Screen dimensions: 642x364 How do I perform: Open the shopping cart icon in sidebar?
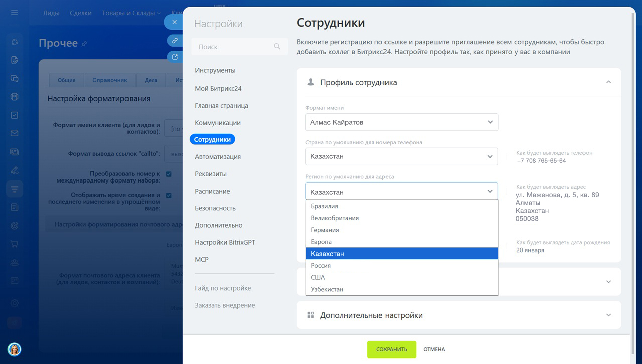(15, 244)
